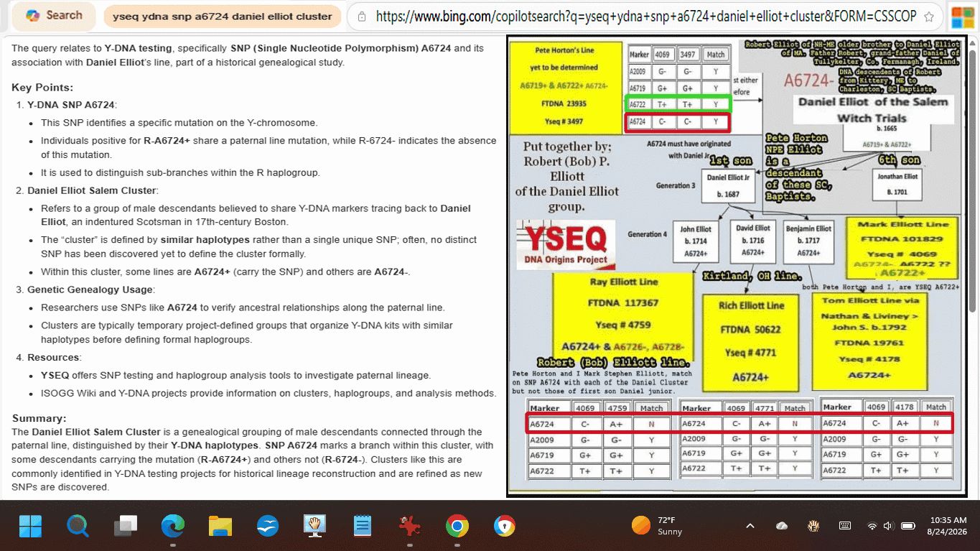The image size is (980, 551).
Task: Click the 'ISOGG Wiki and Y-DNA projects' bullet
Action: 269,393
